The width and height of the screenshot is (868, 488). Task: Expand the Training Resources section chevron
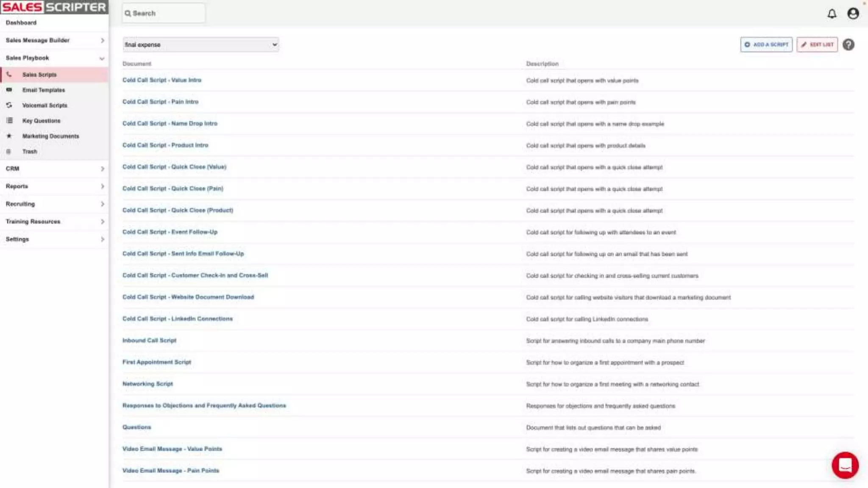tap(102, 222)
